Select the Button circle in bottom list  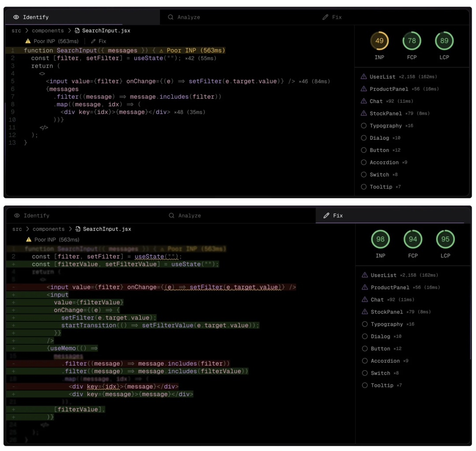[365, 349]
